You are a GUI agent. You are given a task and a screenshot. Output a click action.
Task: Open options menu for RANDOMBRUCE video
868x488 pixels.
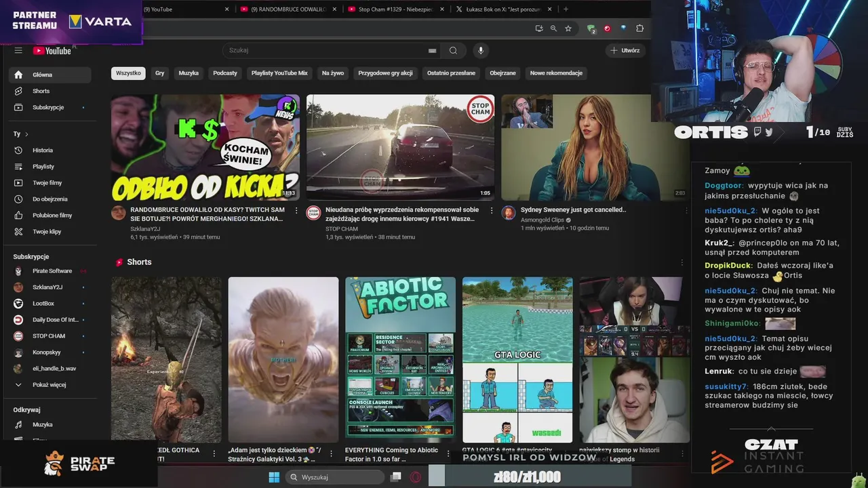296,211
